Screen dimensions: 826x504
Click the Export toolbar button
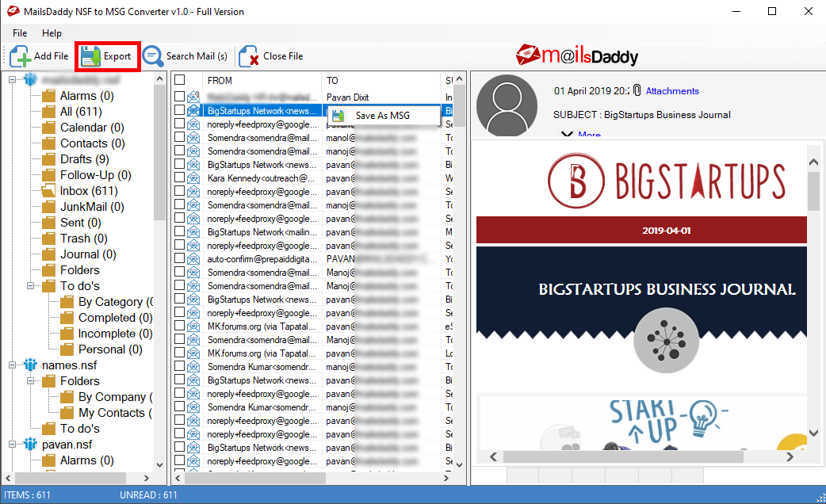click(108, 56)
